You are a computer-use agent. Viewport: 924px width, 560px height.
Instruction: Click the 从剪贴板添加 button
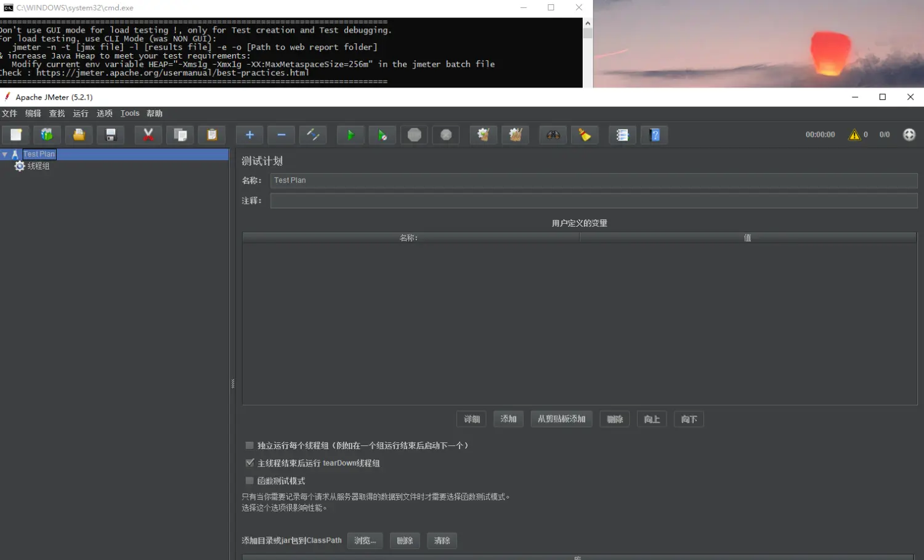(561, 419)
